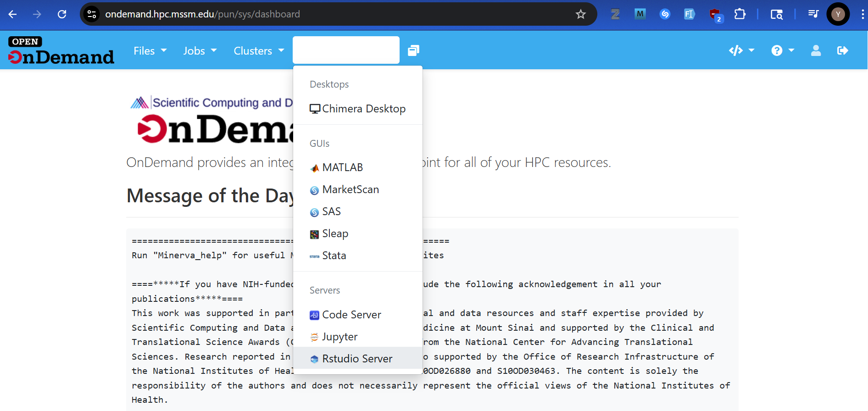Click the 'Desktops' section header
The height and width of the screenshot is (411, 868).
329,84
